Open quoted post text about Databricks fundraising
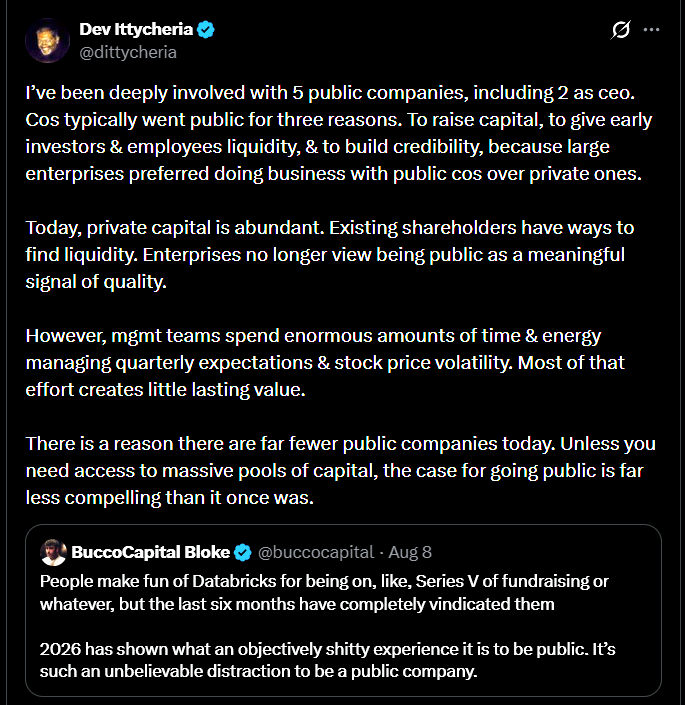The height and width of the screenshot is (705, 685). pyautogui.click(x=324, y=593)
